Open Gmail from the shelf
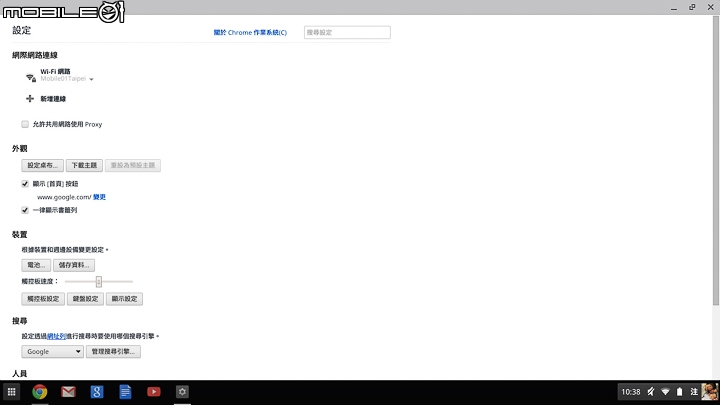The height and width of the screenshot is (405, 720). pyautogui.click(x=68, y=392)
